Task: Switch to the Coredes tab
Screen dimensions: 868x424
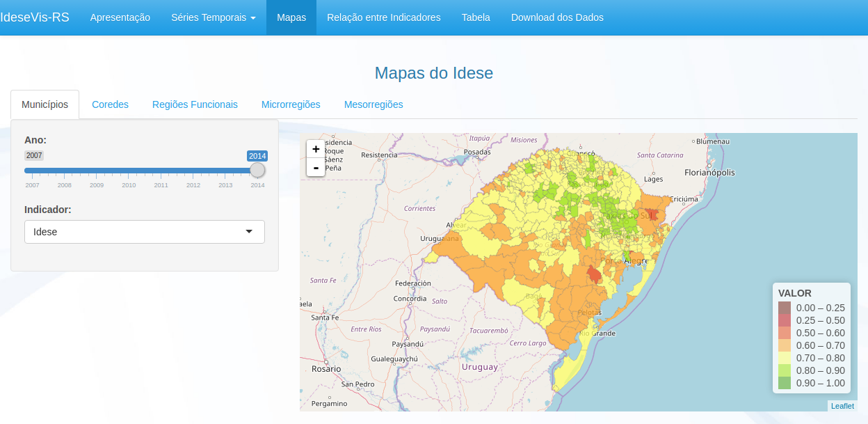Action: click(x=110, y=104)
